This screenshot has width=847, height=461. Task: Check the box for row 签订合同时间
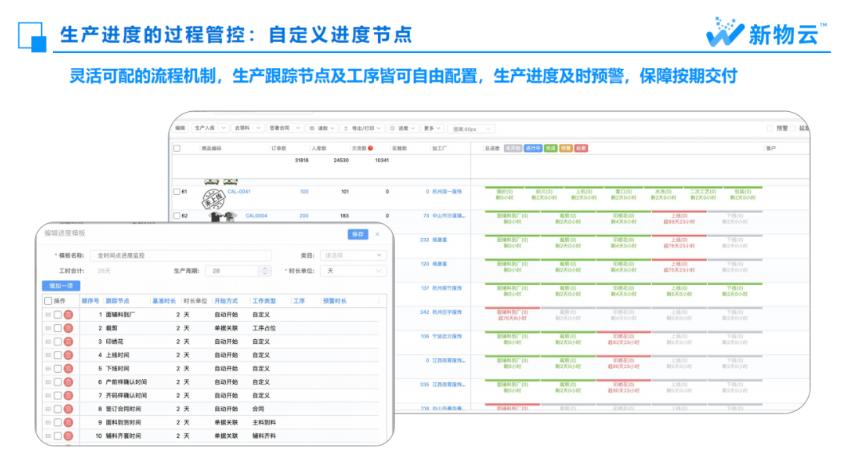(x=58, y=409)
